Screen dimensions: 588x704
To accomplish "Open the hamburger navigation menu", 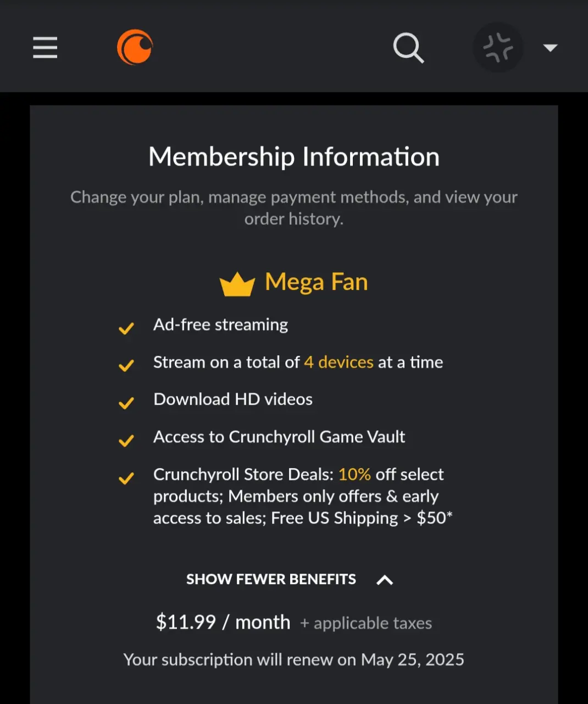I will tap(45, 47).
